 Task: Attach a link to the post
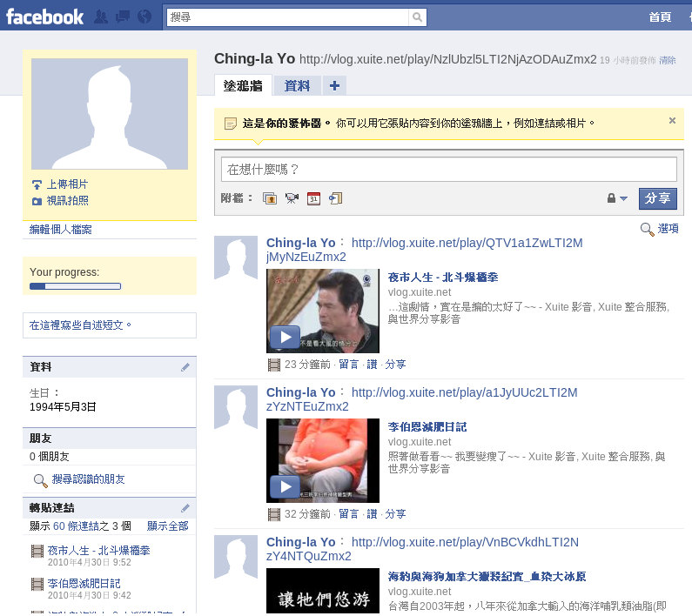point(335,198)
